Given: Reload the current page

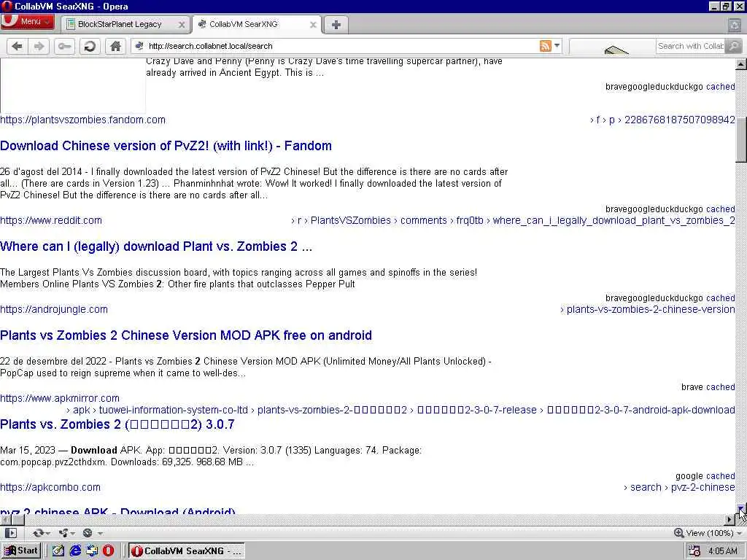Looking at the screenshot, I should [x=90, y=46].
